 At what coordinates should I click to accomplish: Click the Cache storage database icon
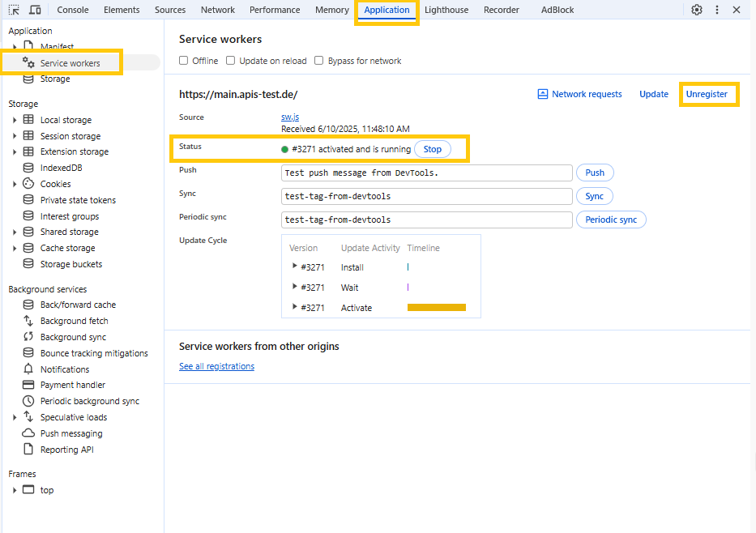point(28,248)
